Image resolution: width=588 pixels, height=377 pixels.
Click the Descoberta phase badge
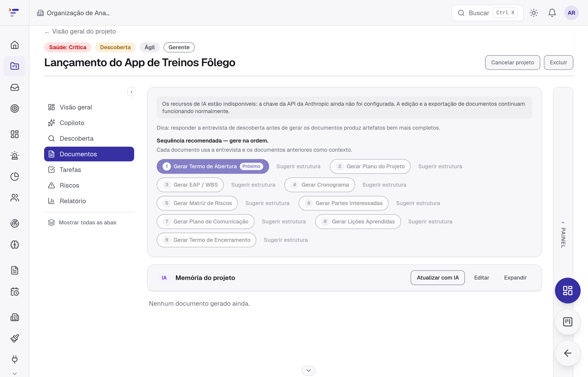pos(115,47)
